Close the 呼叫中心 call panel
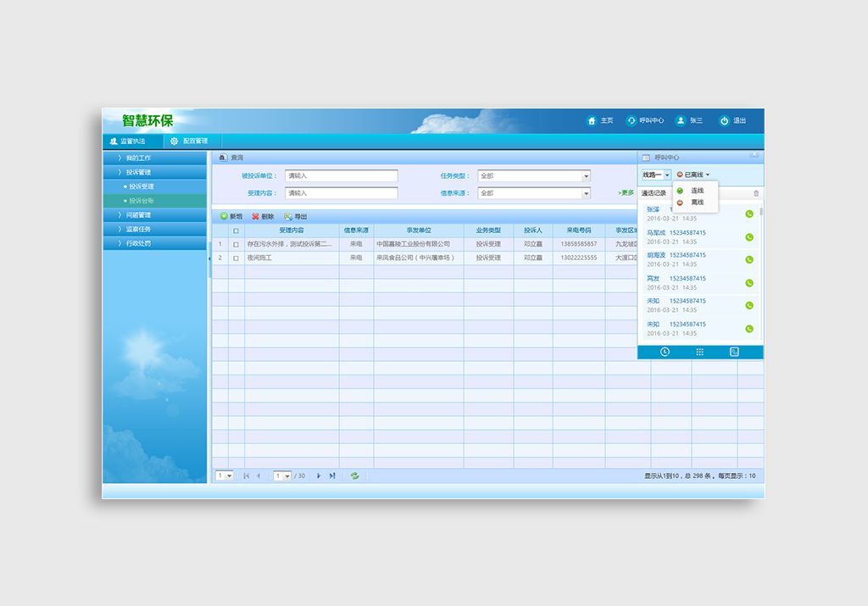Viewport: 868px width, 606px height. (x=754, y=155)
